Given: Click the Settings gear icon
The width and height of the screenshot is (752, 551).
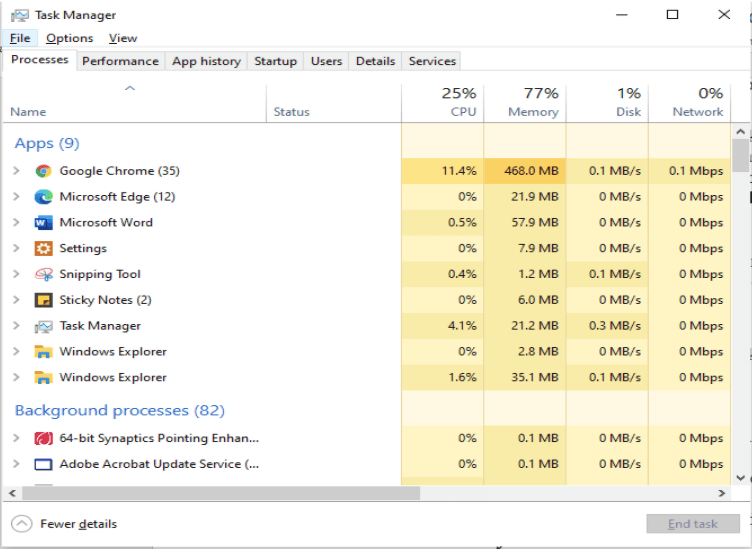Looking at the screenshot, I should 43,248.
